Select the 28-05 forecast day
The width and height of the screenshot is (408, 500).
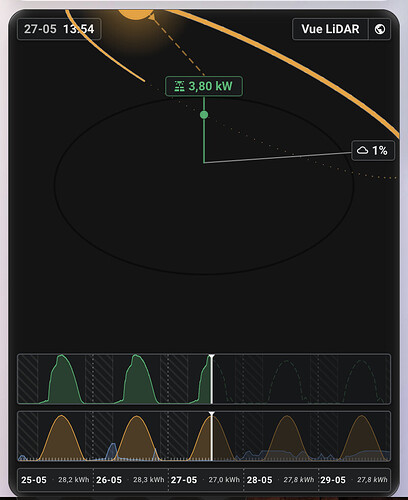point(281,480)
